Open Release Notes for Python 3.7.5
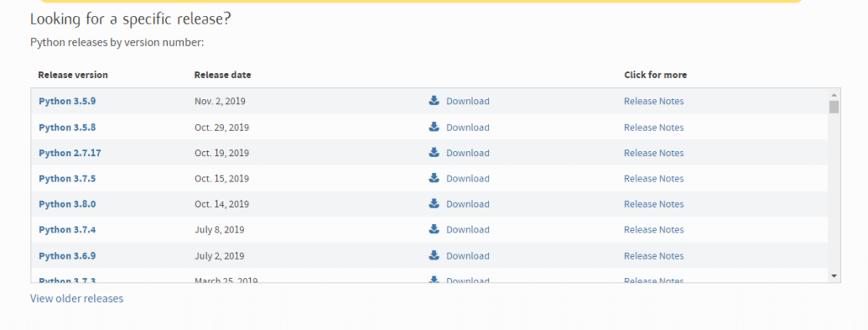868x330 pixels. pos(654,178)
